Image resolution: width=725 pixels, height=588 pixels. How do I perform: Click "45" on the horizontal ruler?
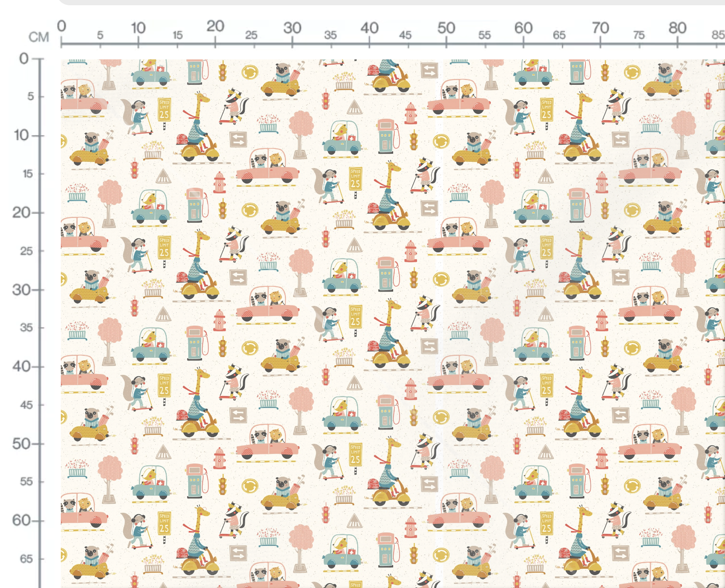[405, 35]
